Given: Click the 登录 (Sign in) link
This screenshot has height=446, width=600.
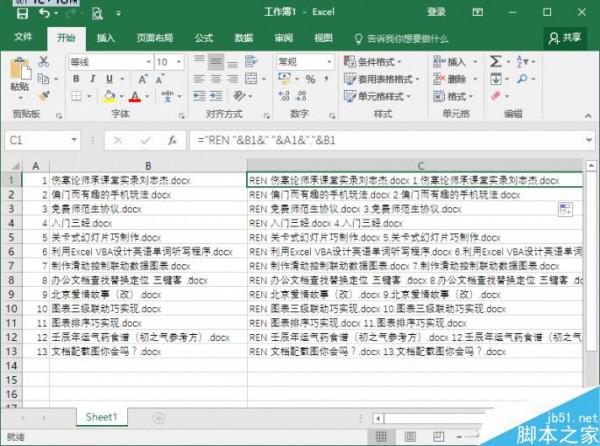Looking at the screenshot, I should click(436, 12).
